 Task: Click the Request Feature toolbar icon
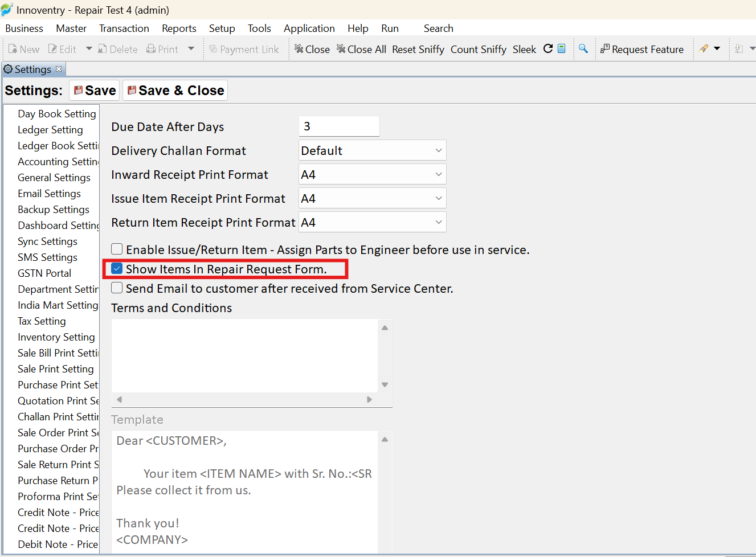[605, 49]
